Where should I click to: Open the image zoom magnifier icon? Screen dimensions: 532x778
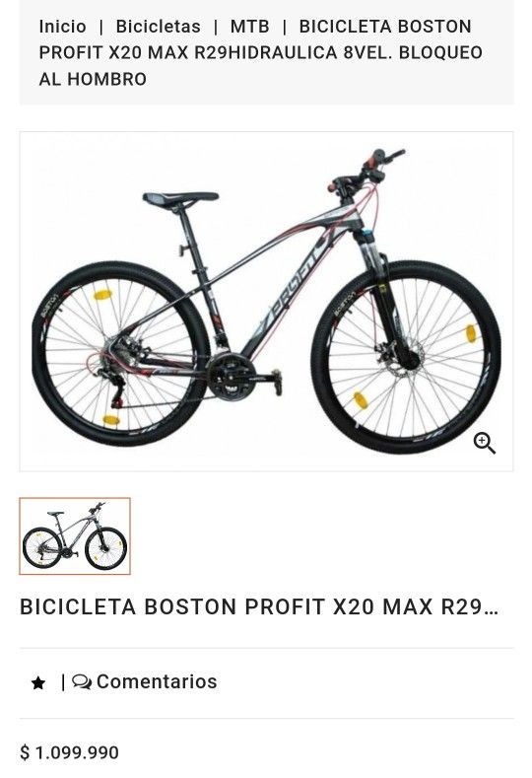pos(484,443)
